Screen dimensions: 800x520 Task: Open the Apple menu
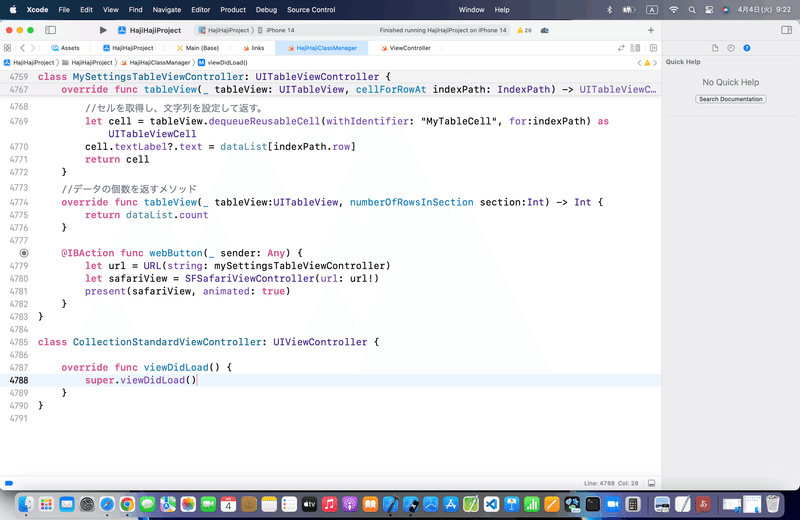tap(13, 10)
